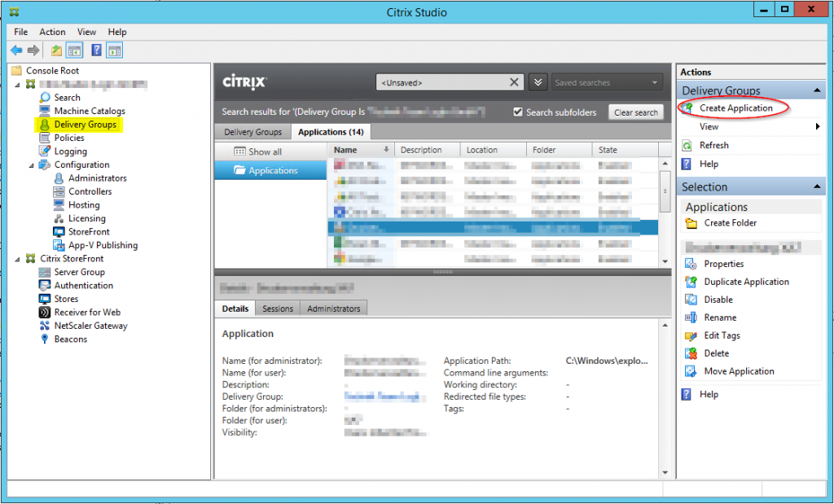This screenshot has width=834, height=504.
Task: Click Create Folder action
Action: pyautogui.click(x=730, y=223)
